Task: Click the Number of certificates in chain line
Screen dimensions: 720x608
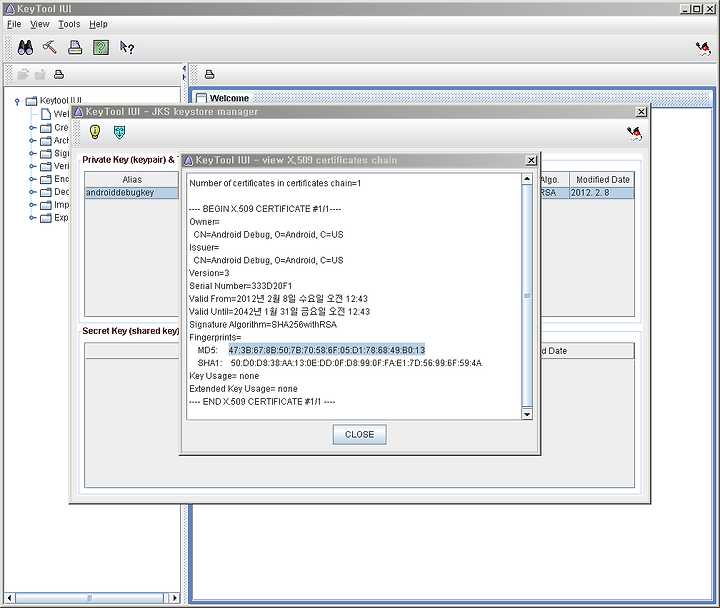Action: 275,183
